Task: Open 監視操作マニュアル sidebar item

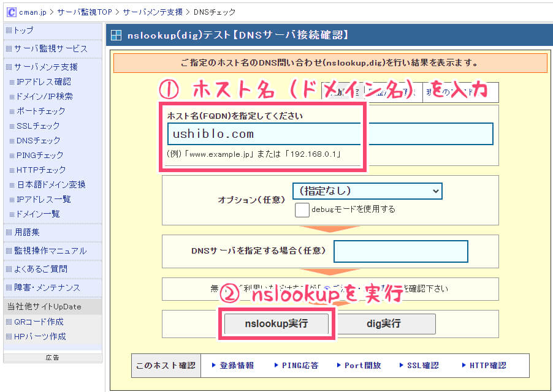Action: pyautogui.click(x=50, y=251)
